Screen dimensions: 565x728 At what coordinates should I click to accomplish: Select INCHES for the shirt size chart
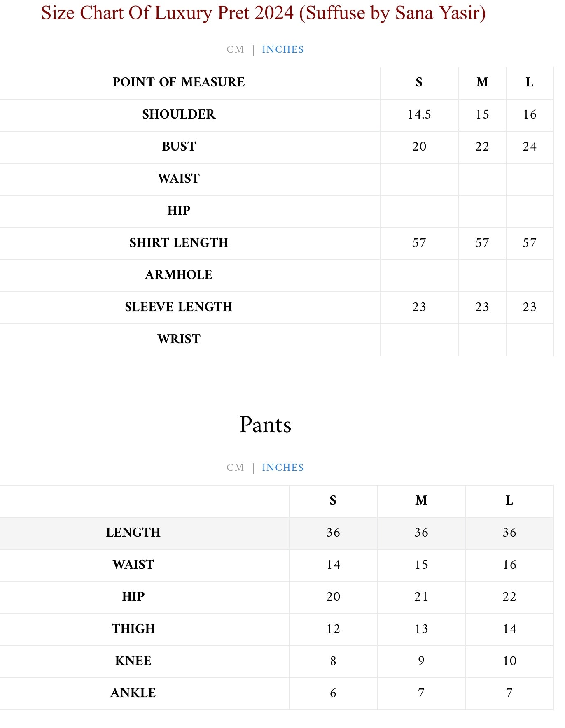point(282,49)
